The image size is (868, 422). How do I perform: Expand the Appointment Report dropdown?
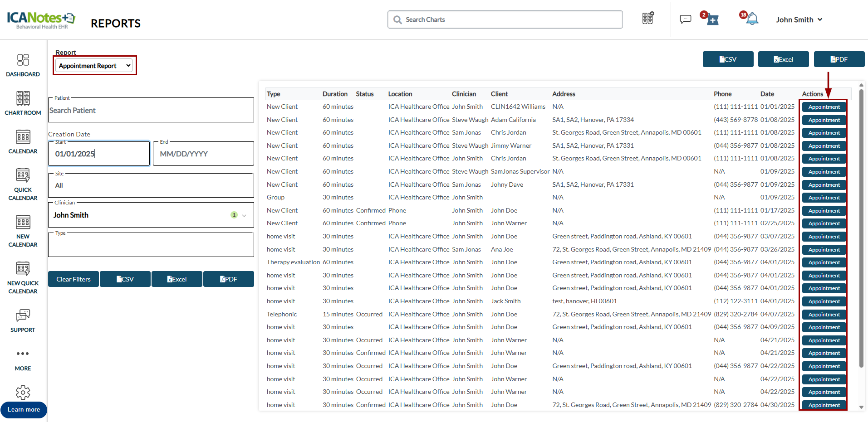pyautogui.click(x=94, y=66)
